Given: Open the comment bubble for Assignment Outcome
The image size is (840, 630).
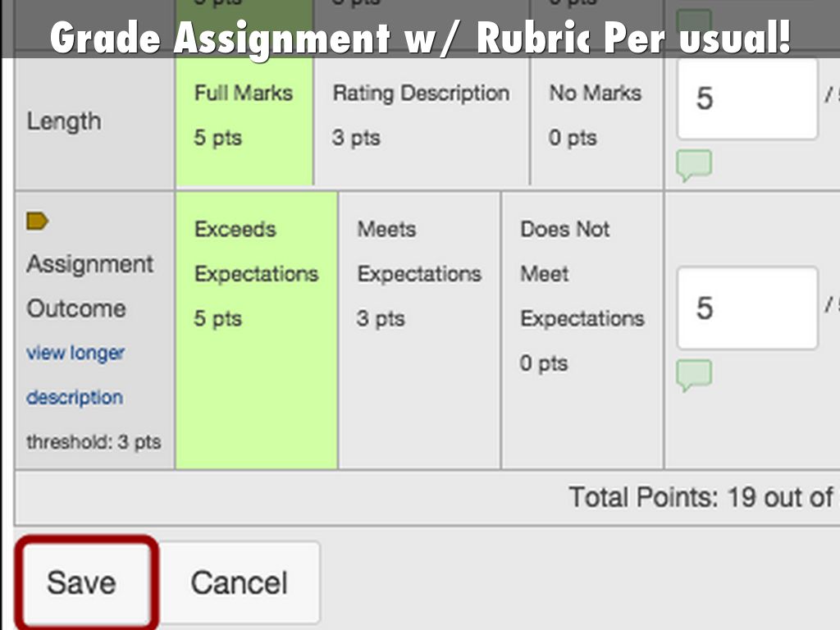Looking at the screenshot, I should (x=694, y=375).
